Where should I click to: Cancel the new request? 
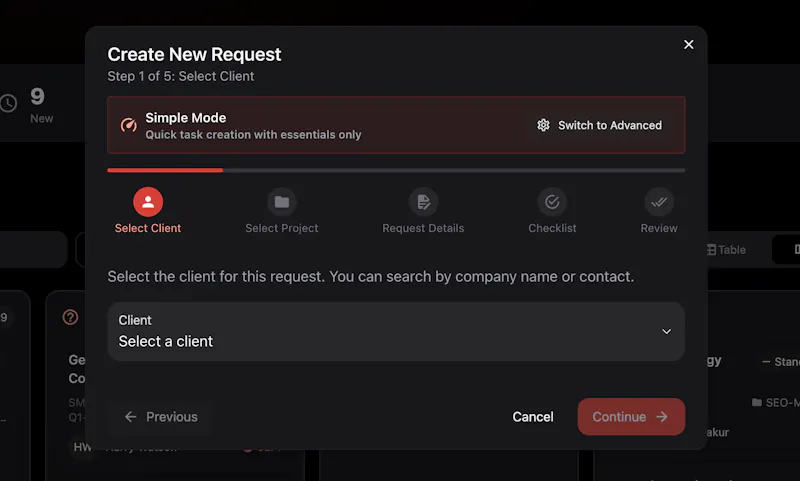(x=533, y=417)
